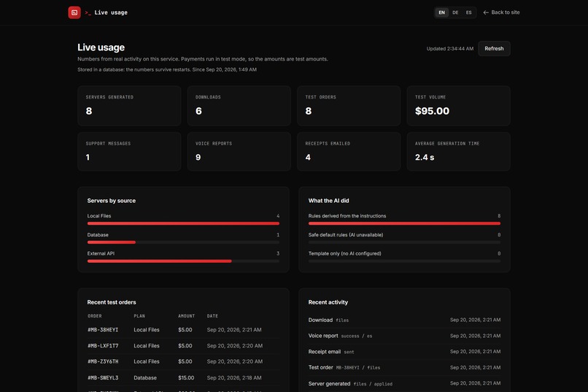588x392 pixels.
Task: Click the ORDER column header
Action: point(95,316)
